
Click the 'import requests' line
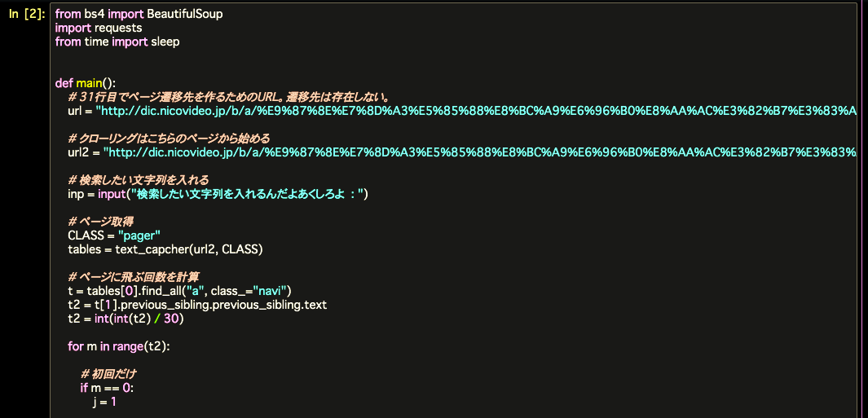(x=99, y=28)
